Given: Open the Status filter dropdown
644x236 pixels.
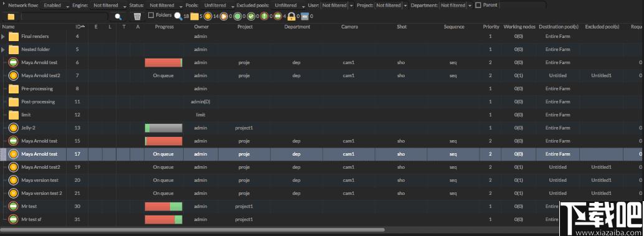Looking at the screenshot, I should click(164, 6).
